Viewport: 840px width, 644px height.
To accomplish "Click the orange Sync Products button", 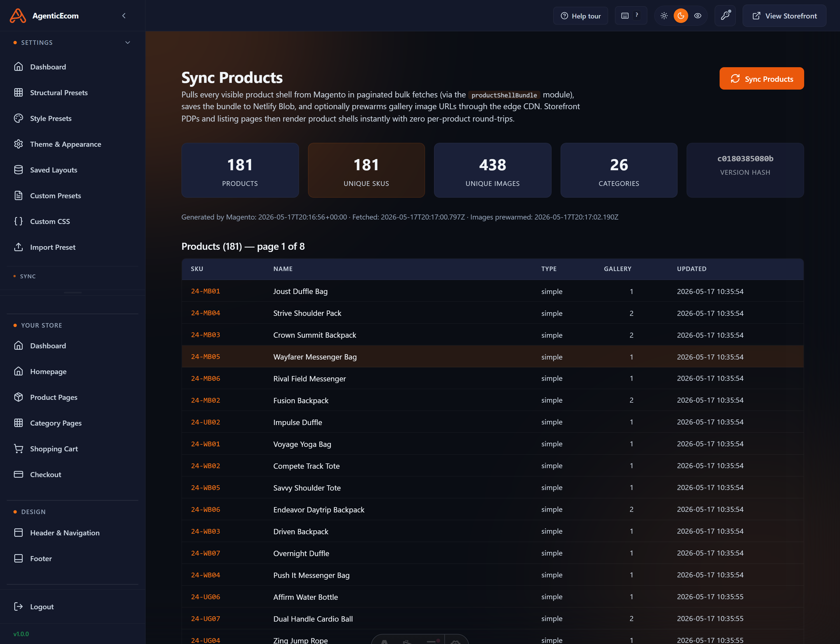I will click(761, 79).
